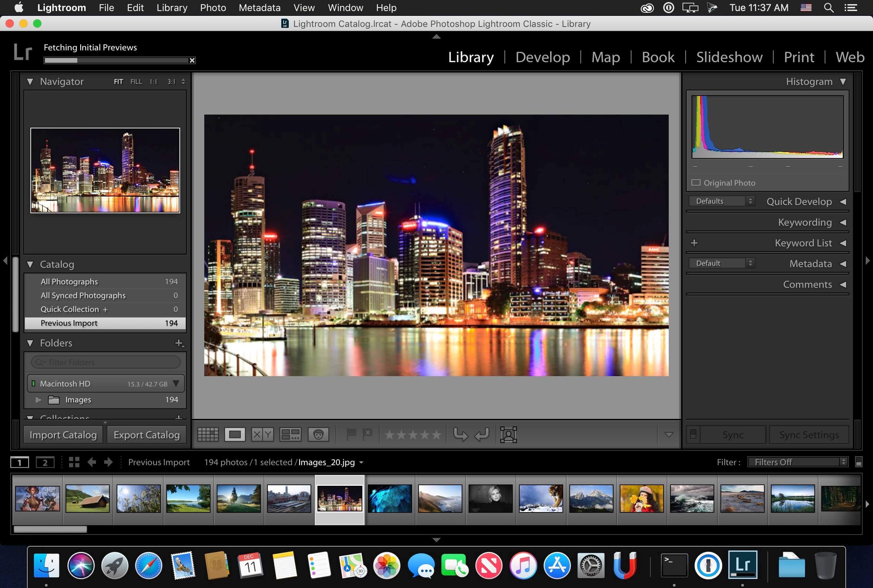Click the Loupe view icon
The image size is (873, 588).
click(234, 434)
